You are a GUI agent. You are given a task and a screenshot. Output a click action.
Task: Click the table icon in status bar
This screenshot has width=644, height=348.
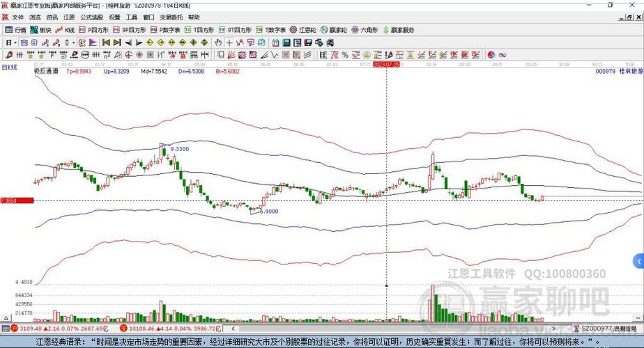coord(6,329)
